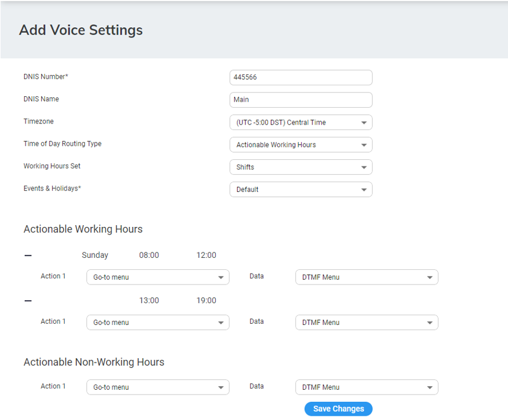Open Action 1 dropdown for the 08:00–12:00 shift
508x420 pixels.
click(158, 277)
